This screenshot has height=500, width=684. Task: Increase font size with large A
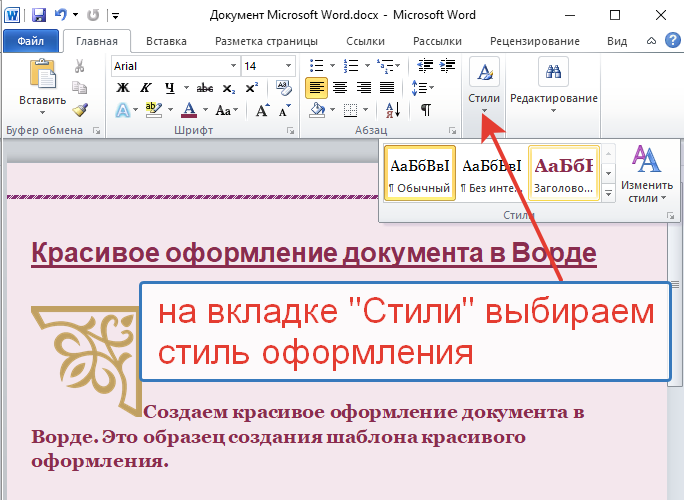(x=262, y=110)
